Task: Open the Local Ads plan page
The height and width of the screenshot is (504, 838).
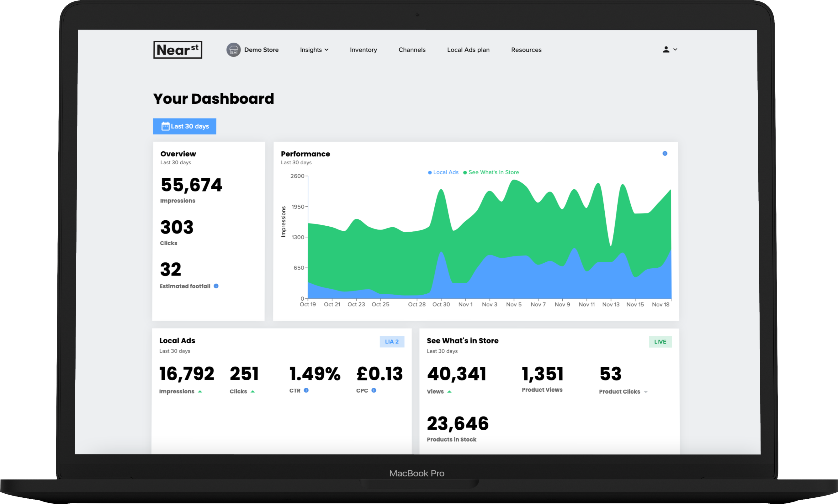Action: point(469,50)
